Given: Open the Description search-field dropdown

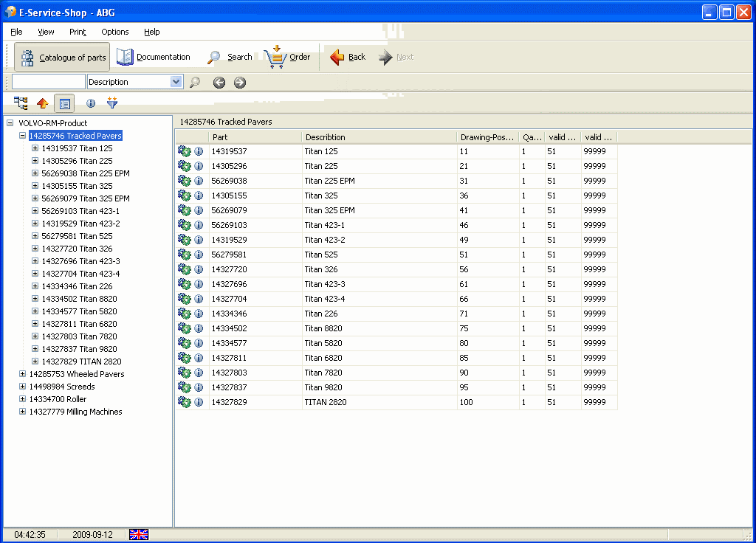Looking at the screenshot, I should 176,82.
